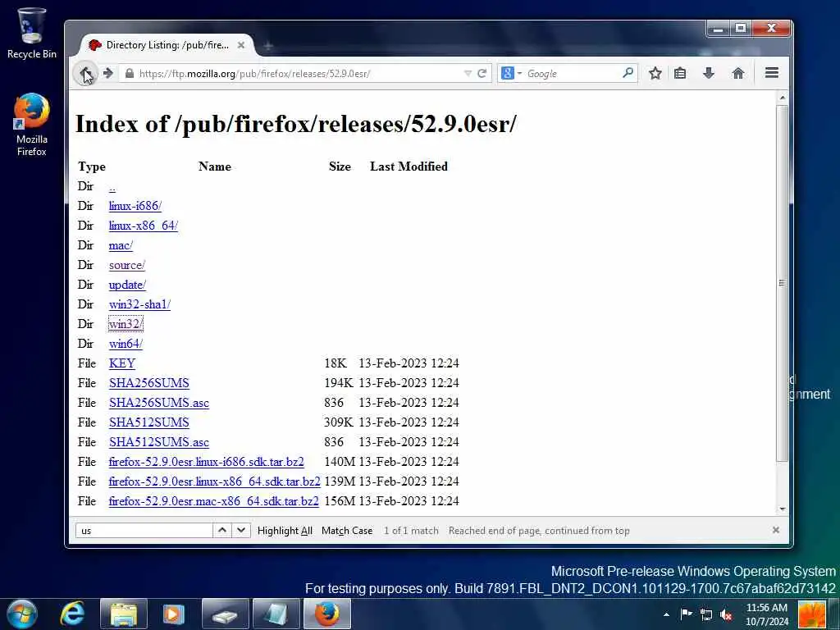Open Recycle Bin desktop icon

[x=32, y=33]
